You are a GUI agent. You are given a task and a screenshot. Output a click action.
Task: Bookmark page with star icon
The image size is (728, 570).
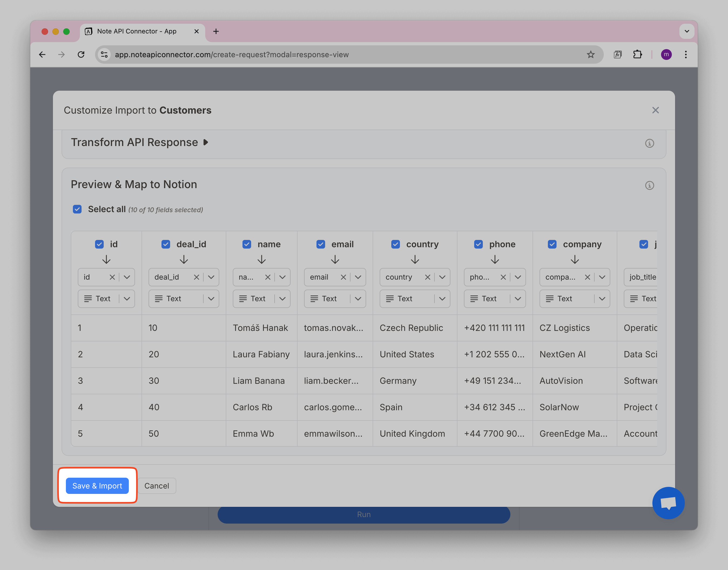590,55
